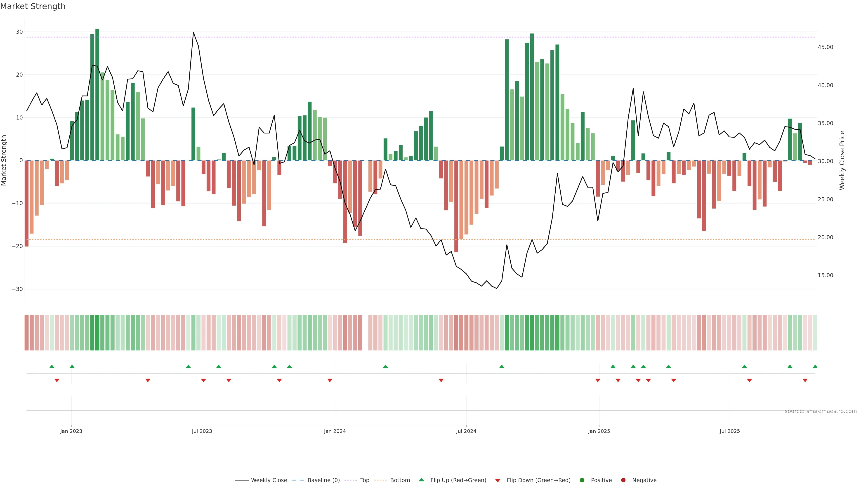This screenshot has height=488, width=868.
Task: Click the red Flip Down legend triangle icon
Action: coord(498,481)
